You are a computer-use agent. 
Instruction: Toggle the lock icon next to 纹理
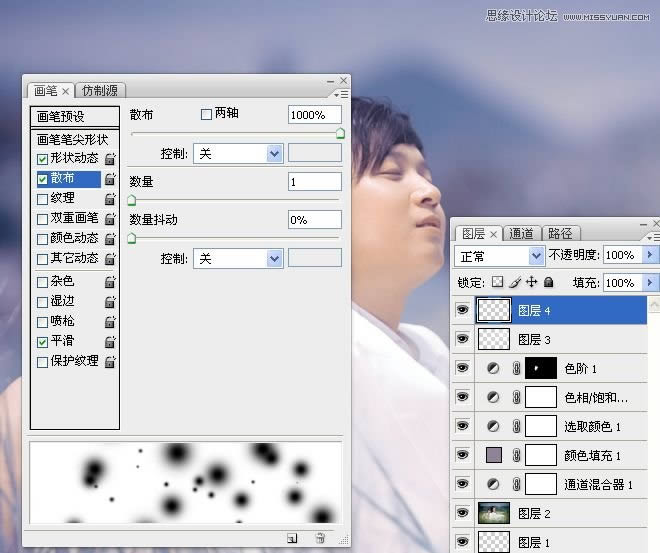(110, 198)
